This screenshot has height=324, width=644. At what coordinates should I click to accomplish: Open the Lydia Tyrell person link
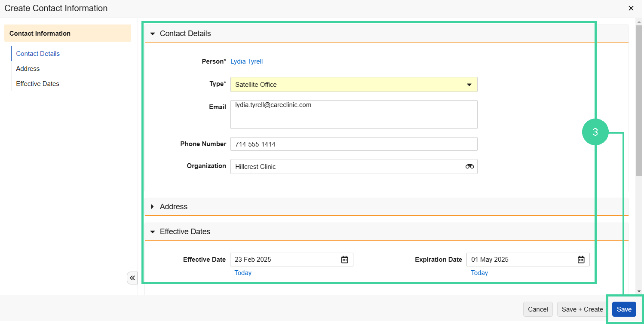pyautogui.click(x=247, y=61)
